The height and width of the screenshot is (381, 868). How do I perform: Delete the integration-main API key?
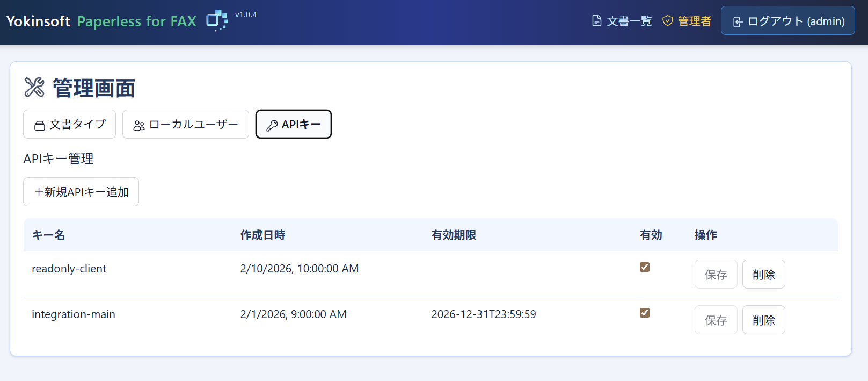click(x=763, y=320)
